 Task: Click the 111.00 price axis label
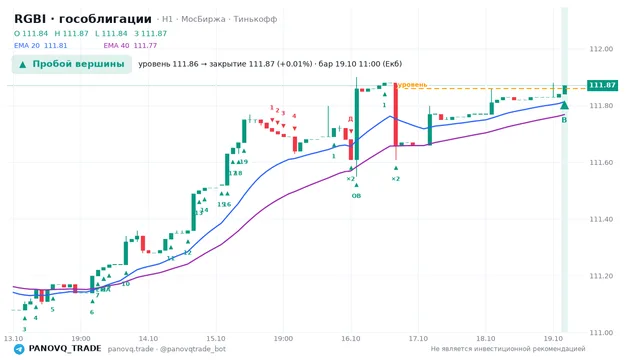pyautogui.click(x=601, y=333)
